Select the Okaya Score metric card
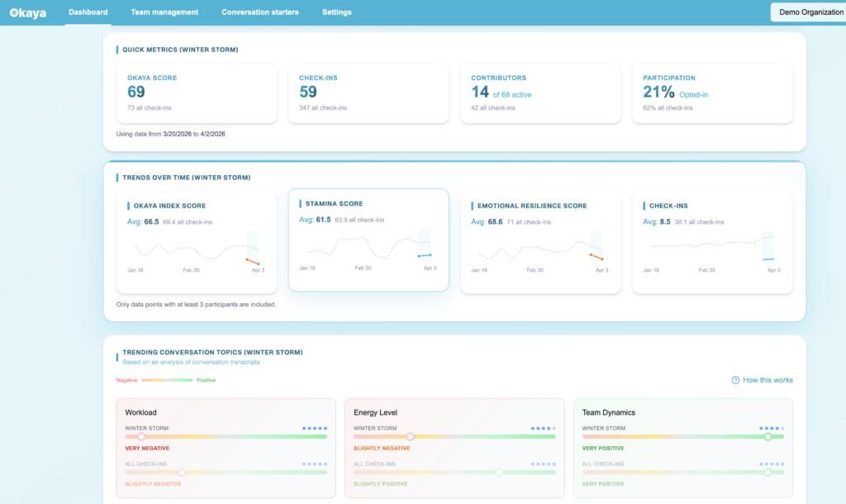 tap(197, 93)
